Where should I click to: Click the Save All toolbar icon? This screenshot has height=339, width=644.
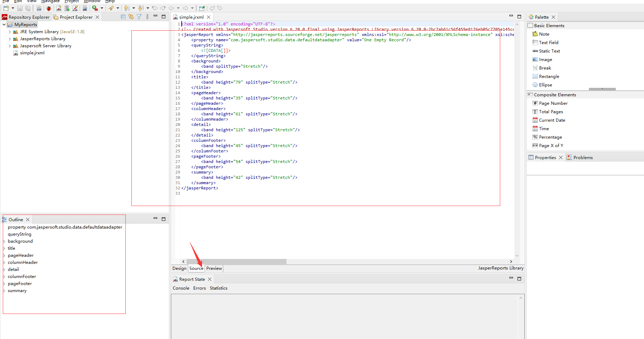pyautogui.click(x=28, y=8)
